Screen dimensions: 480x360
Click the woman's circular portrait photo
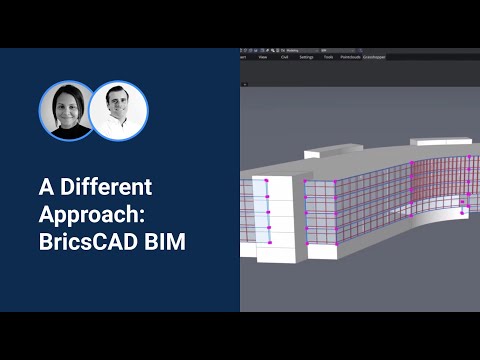pyautogui.click(x=68, y=111)
